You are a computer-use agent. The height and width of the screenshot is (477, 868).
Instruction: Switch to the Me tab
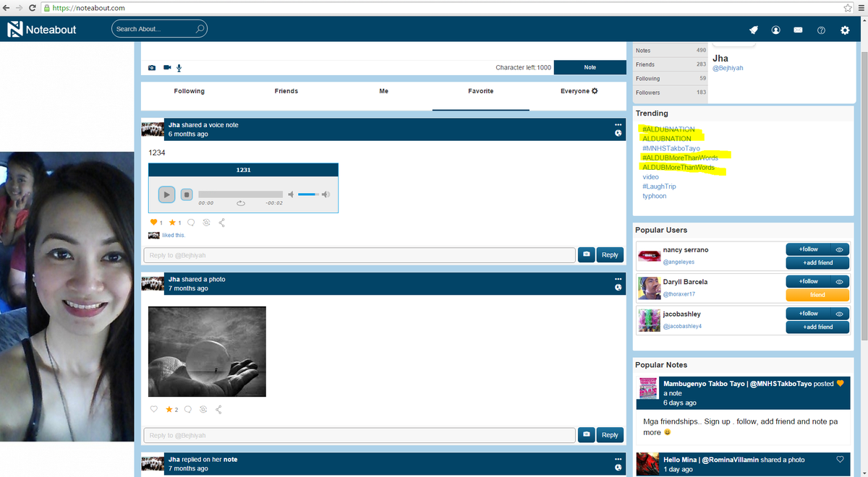click(x=383, y=91)
